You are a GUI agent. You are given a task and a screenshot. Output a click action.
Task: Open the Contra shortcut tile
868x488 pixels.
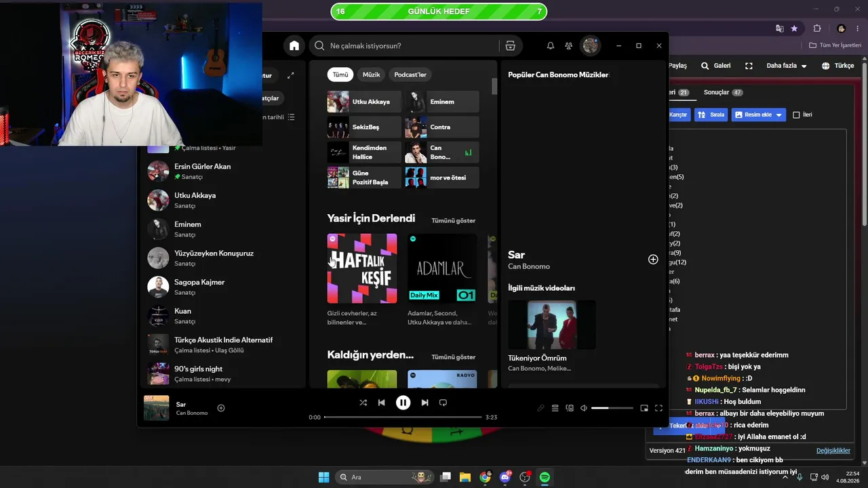click(442, 127)
